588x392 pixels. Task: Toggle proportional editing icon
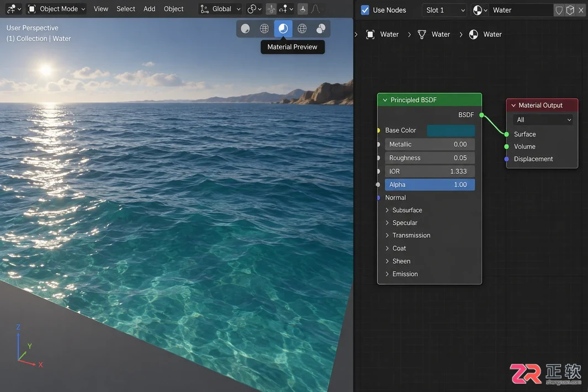(303, 9)
